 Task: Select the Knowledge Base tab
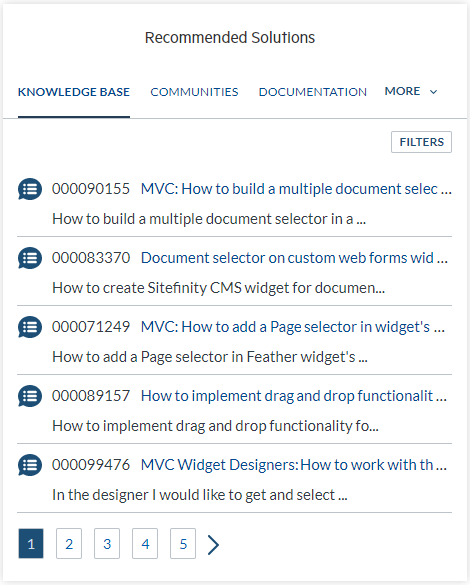click(74, 92)
